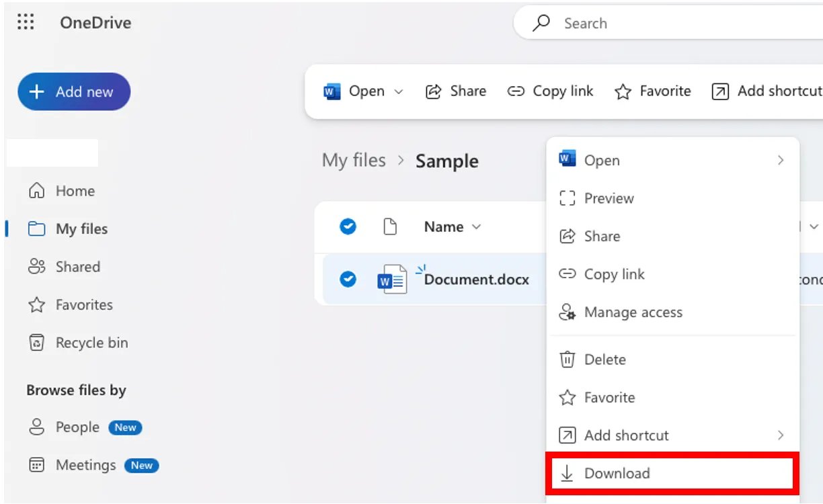The width and height of the screenshot is (823, 504).
Task: Click the Home icon in sidebar
Action: coord(36,191)
